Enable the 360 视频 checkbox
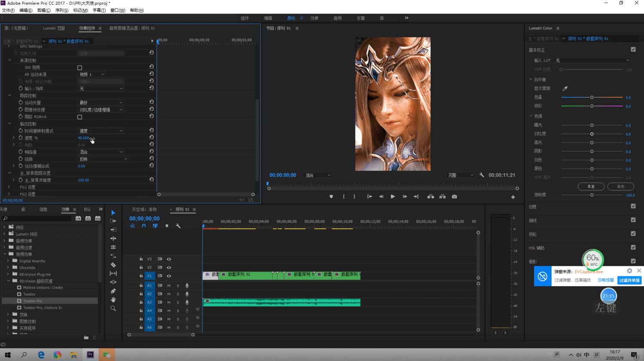This screenshot has width=644, height=361. point(79,68)
